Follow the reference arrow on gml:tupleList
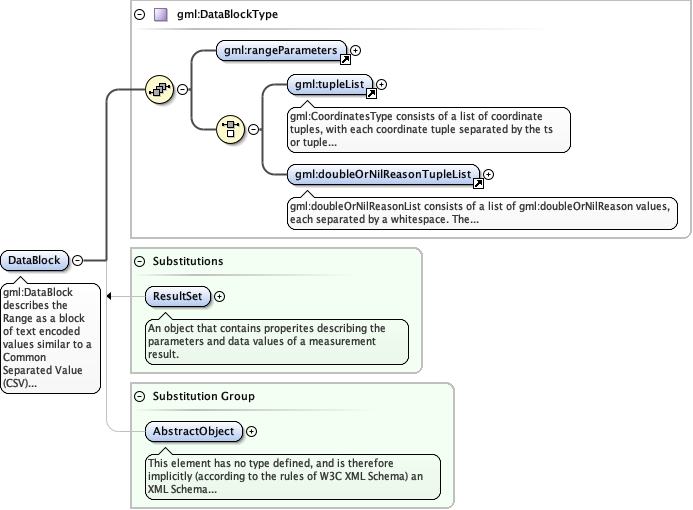Viewport: 693px width, 510px height. click(x=371, y=94)
